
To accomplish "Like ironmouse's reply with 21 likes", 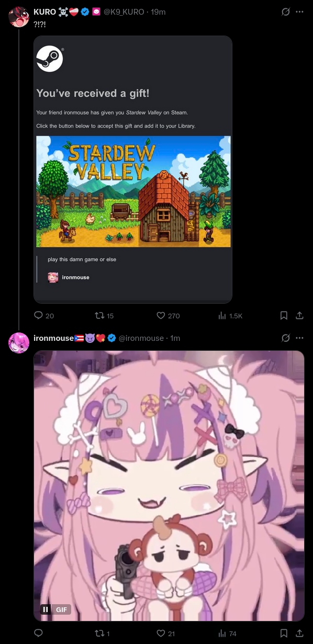I will (x=161, y=634).
